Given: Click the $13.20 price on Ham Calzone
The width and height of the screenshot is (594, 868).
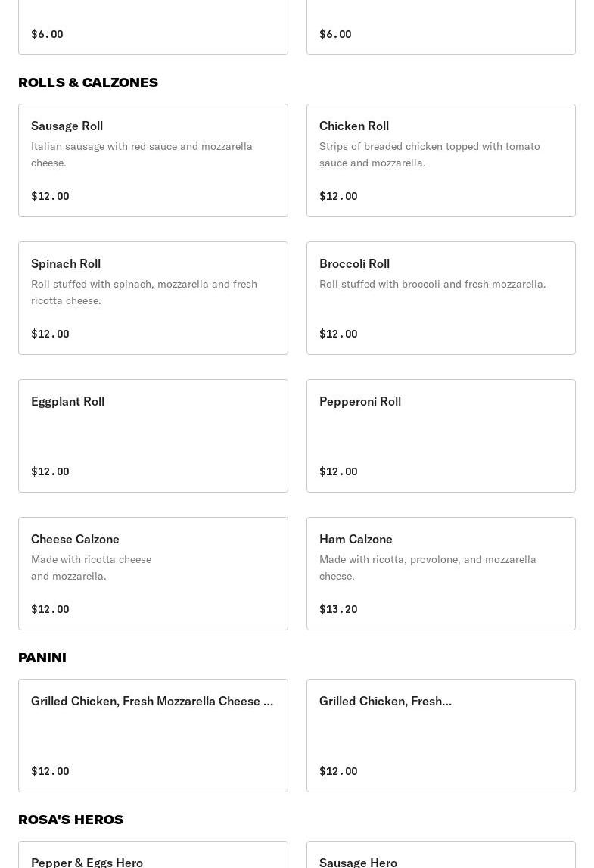Looking at the screenshot, I should click(x=338, y=609).
